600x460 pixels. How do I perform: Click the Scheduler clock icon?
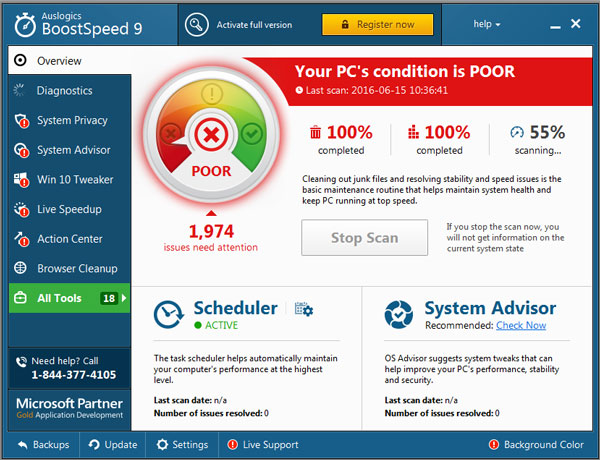(x=169, y=315)
